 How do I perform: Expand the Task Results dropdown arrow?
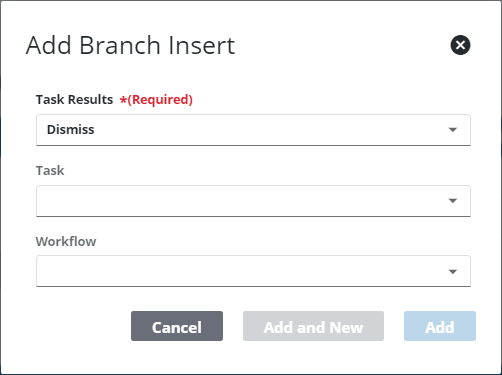(452, 130)
